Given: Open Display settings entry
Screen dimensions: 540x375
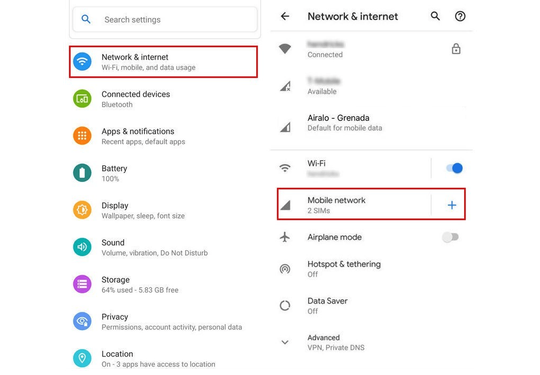Looking at the screenshot, I should click(163, 210).
